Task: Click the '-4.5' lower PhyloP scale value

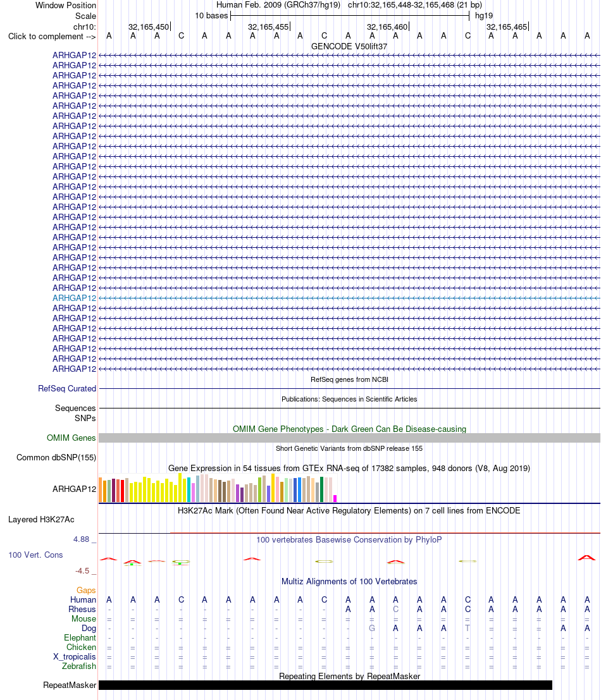Action: [x=82, y=571]
